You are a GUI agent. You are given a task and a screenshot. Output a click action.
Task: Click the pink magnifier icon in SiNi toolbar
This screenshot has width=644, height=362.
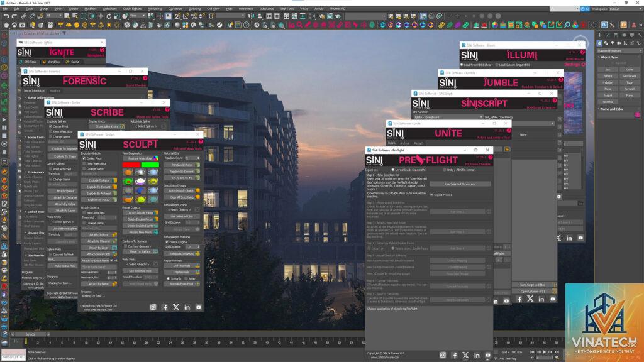click(x=299, y=25)
